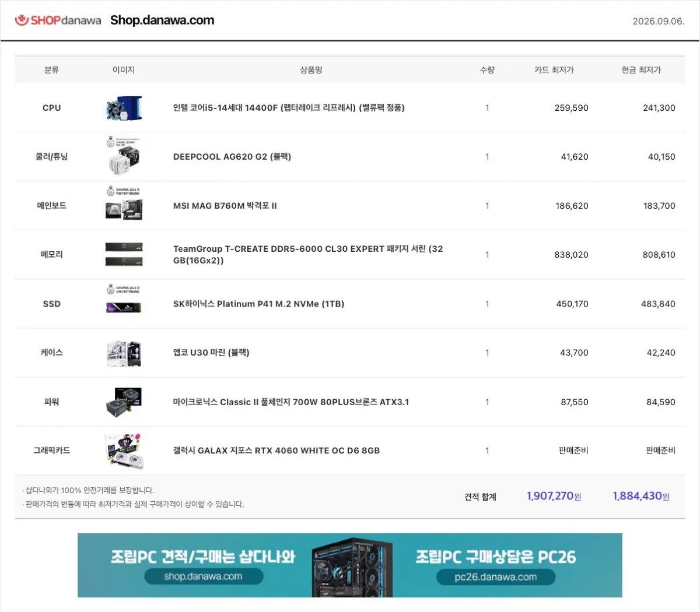Click the 그래픽카드 category label
This screenshot has width=700, height=612.
52,451
